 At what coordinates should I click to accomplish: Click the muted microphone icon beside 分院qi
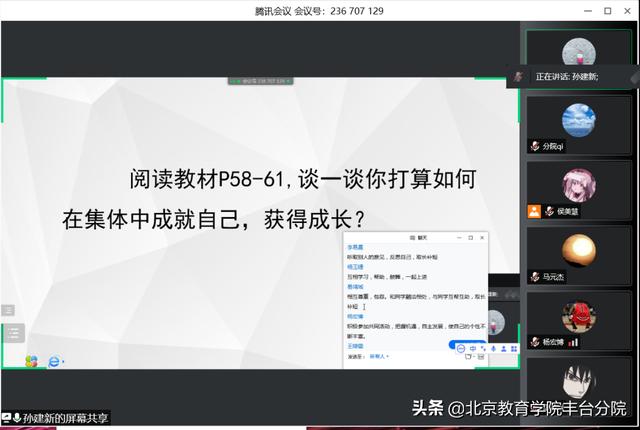(535, 146)
